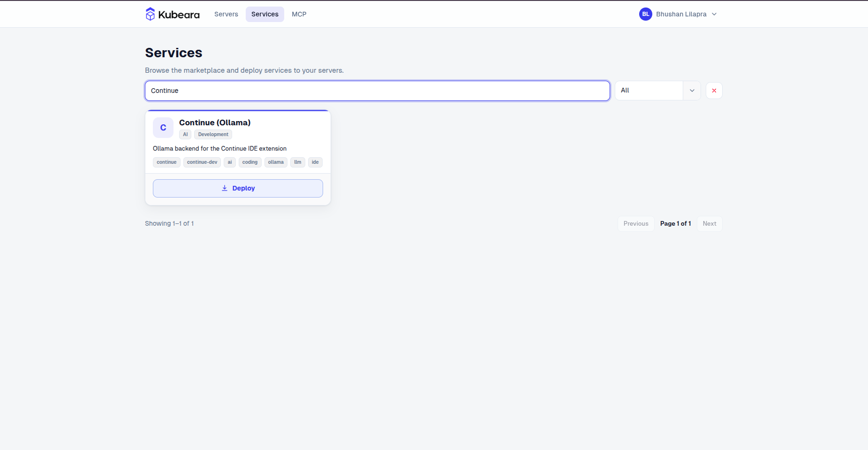Click the Previous page button
The width and height of the screenshot is (868, 450).
(x=636, y=224)
